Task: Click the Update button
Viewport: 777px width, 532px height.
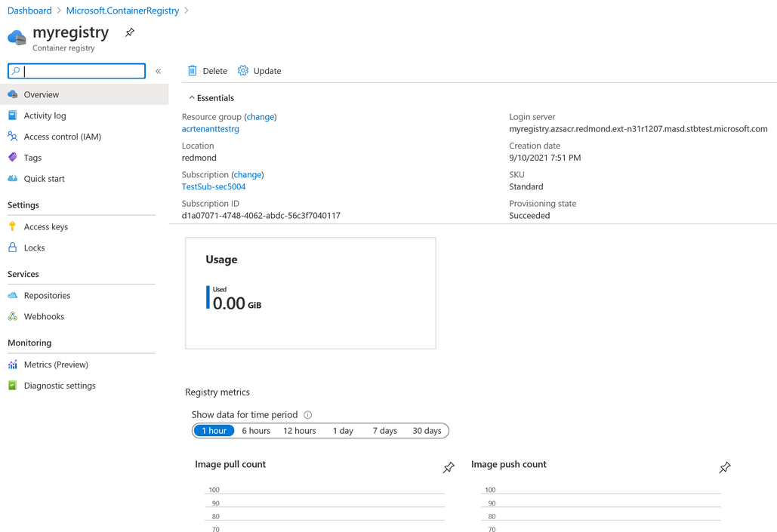Action: tap(260, 71)
